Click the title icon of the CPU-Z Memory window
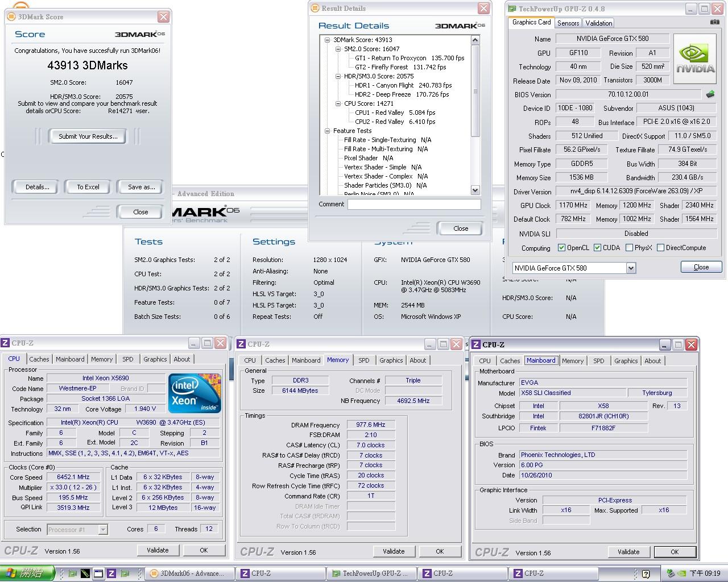728x582 pixels. click(241, 344)
